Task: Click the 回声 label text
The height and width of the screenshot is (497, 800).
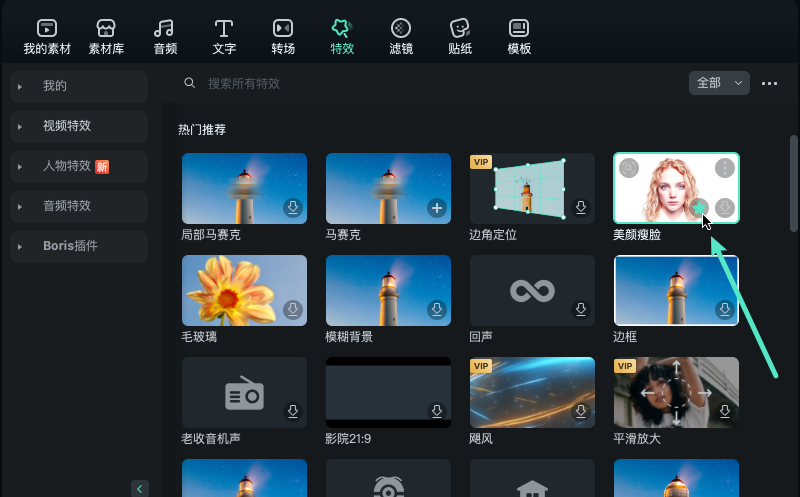Action: coord(481,337)
